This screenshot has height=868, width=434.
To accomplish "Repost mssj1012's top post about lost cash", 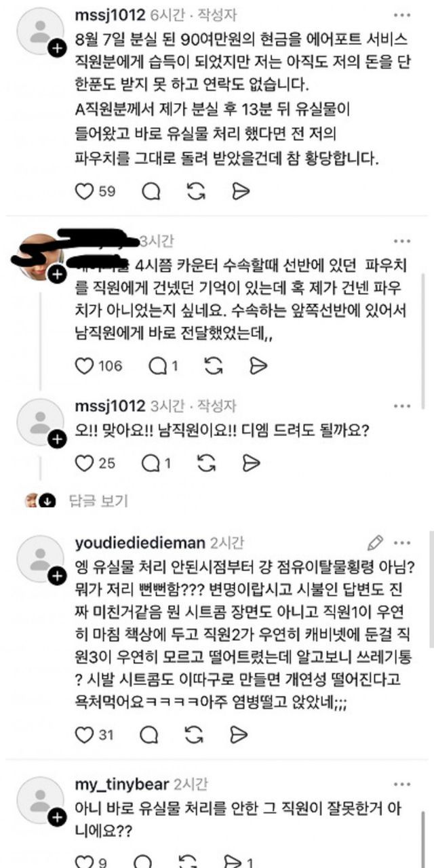I will point(196,192).
